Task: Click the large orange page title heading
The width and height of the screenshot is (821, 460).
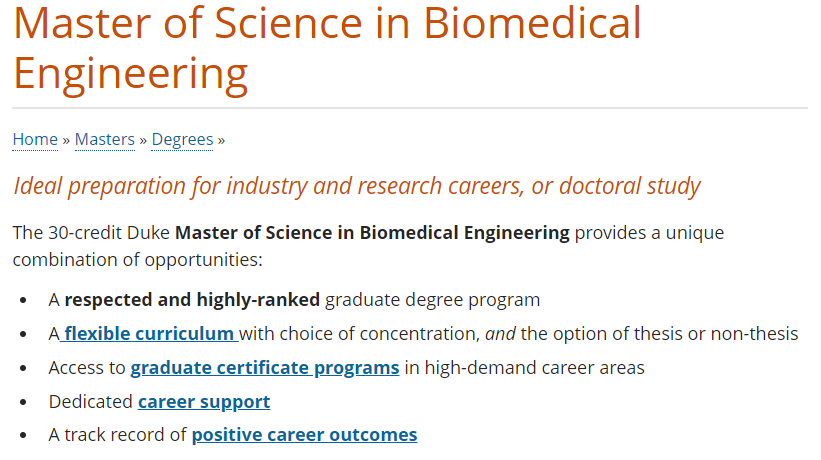Action: (327, 49)
